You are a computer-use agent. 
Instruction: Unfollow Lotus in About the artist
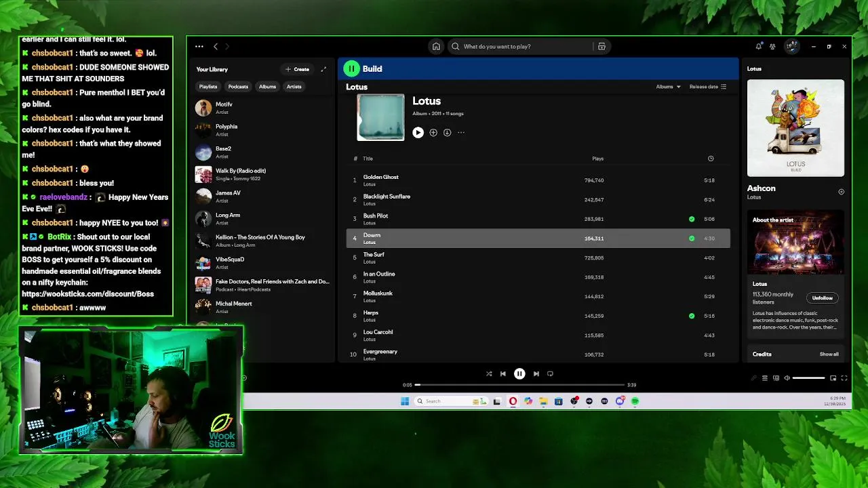pyautogui.click(x=822, y=298)
